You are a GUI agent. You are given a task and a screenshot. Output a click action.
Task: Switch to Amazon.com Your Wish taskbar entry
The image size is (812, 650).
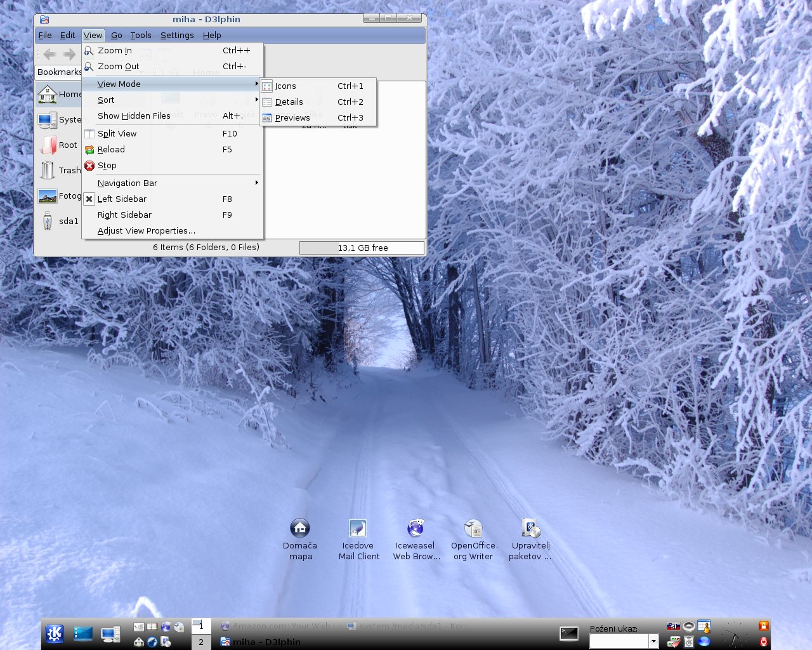coord(280,626)
